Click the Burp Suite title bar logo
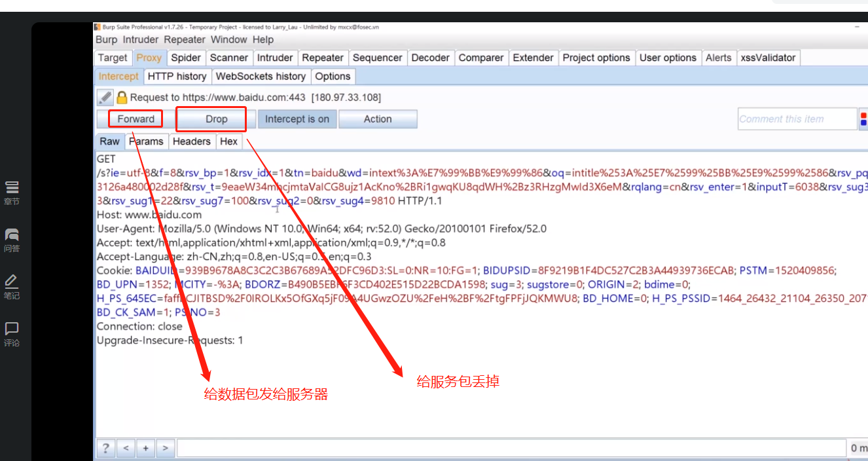 pos(97,27)
